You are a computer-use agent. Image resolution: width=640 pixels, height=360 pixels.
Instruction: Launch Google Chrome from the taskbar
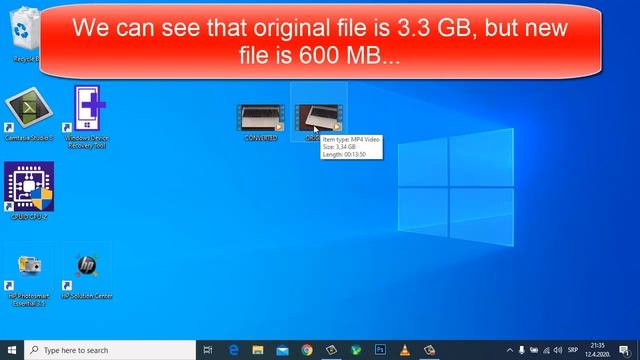[x=307, y=350]
